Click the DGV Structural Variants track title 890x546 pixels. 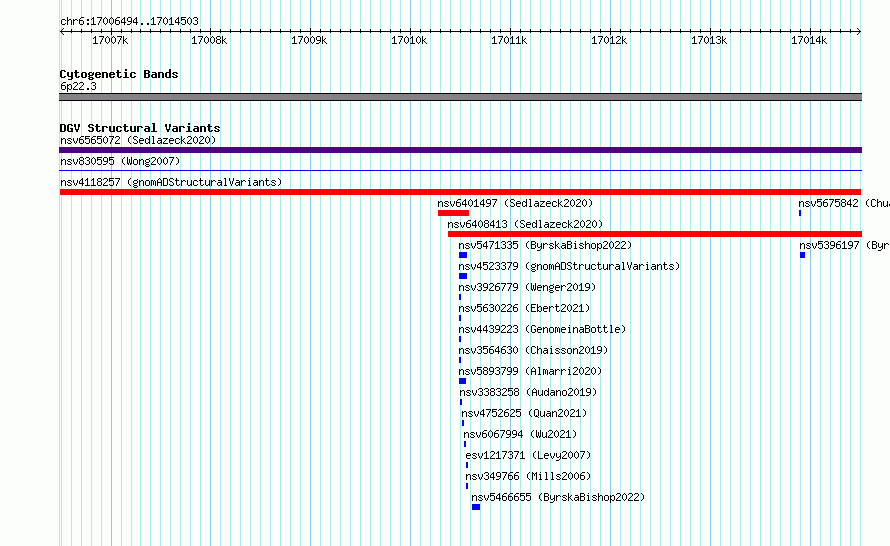(x=140, y=128)
